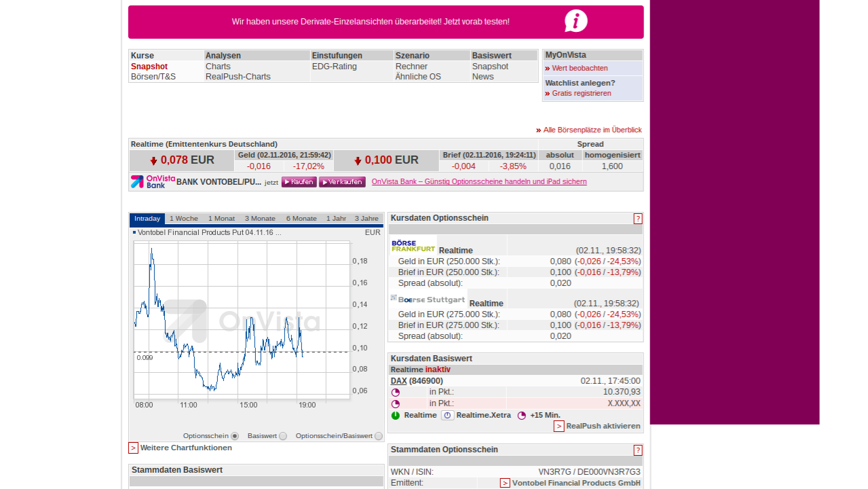Click Gratis registrieren link
The width and height of the screenshot is (868, 489).
[582, 93]
